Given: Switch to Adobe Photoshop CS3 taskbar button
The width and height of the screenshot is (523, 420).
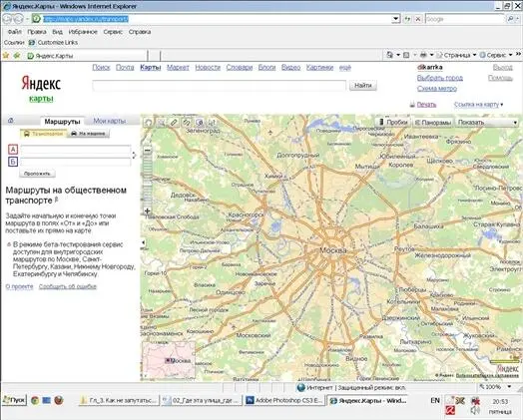Looking at the screenshot, I should tap(284, 400).
